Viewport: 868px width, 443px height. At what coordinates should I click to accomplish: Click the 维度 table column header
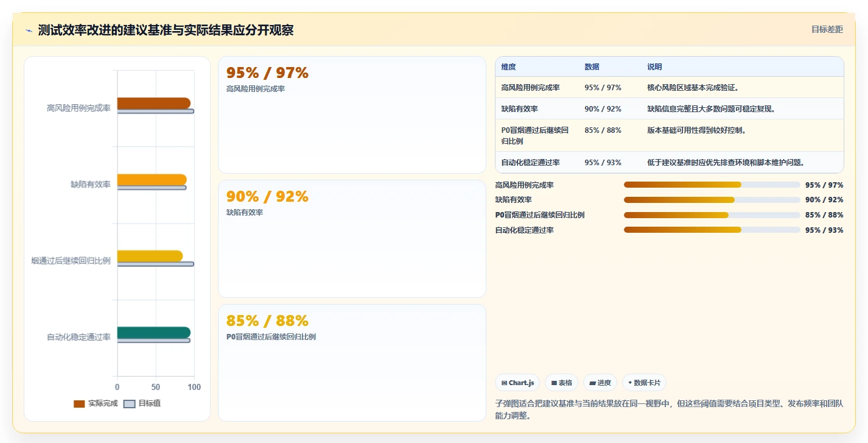click(x=508, y=66)
